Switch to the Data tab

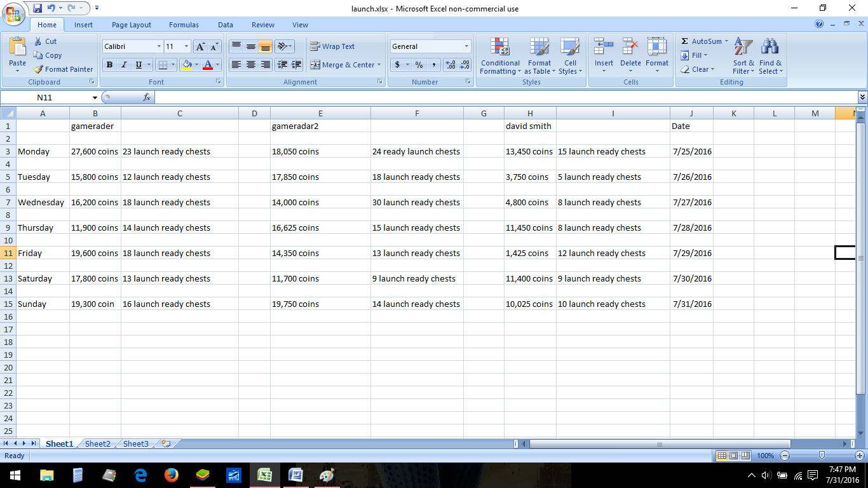[226, 25]
